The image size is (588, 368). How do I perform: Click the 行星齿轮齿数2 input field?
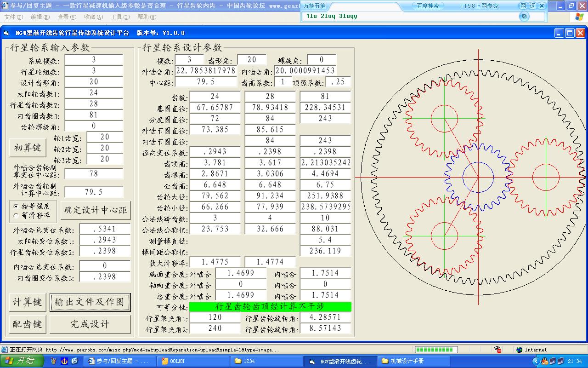[94, 104]
